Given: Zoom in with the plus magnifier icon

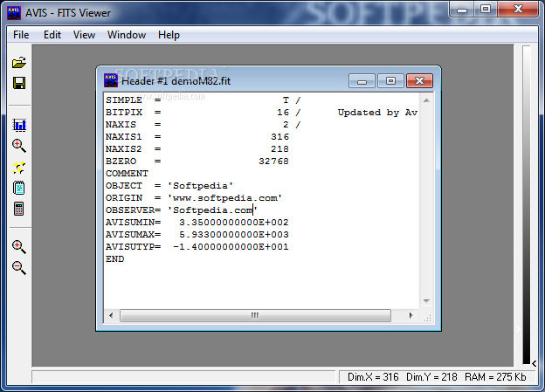Looking at the screenshot, I should pos(19,247).
